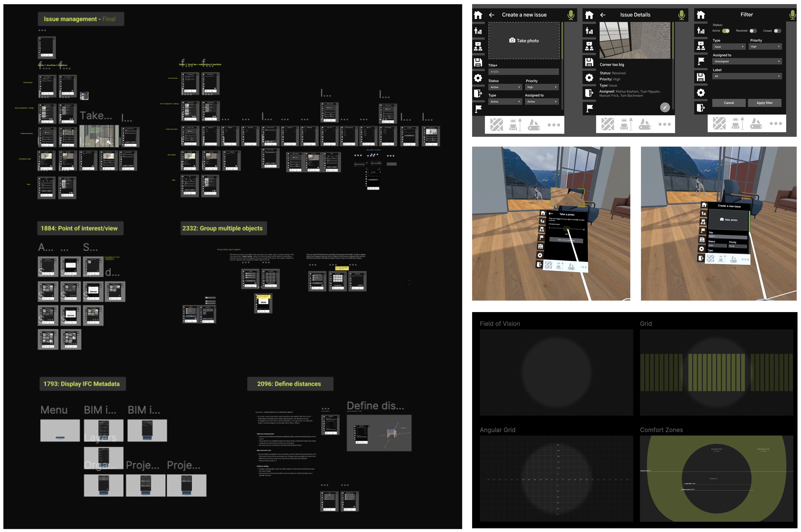
Task: Select materials tile tab in Issue Details panel
Action: coord(607,124)
